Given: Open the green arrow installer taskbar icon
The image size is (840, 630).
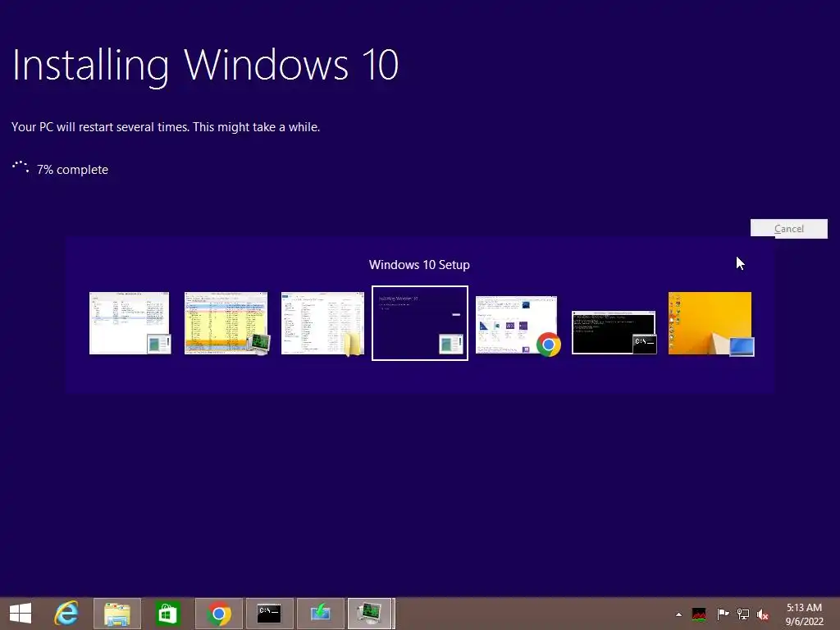Looking at the screenshot, I should tap(320, 614).
